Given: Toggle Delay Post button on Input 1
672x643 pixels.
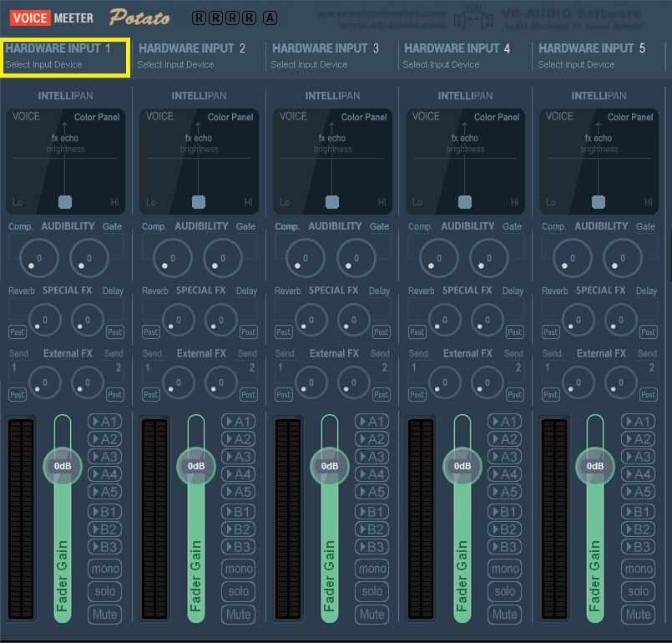Looking at the screenshot, I should click(115, 332).
